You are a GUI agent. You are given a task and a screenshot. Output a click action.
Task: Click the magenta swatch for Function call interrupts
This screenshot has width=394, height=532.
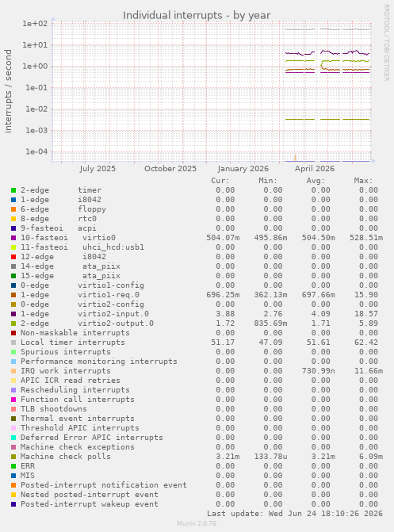(x=13, y=400)
